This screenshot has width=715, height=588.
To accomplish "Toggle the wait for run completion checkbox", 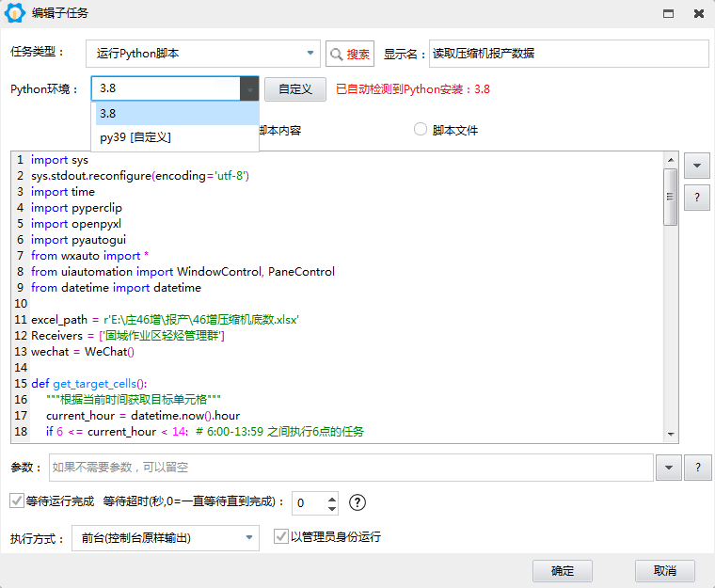I will click(x=16, y=501).
